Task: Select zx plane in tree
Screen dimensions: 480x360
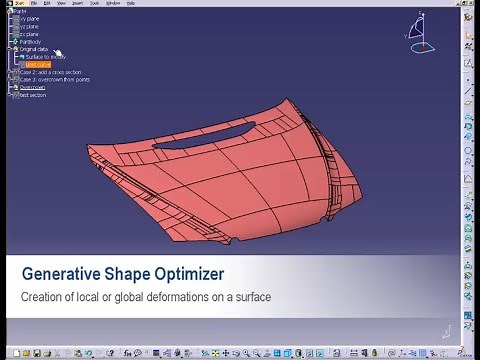Action: [29, 34]
